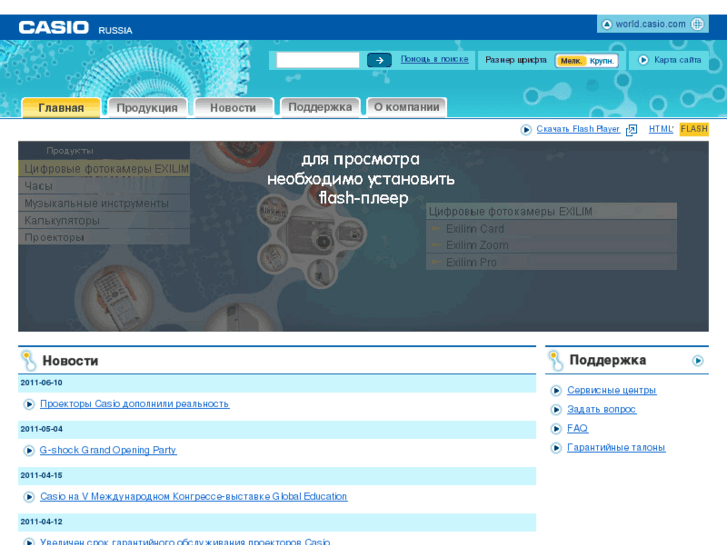Click the globe icon beside world.casio.com

(697, 24)
